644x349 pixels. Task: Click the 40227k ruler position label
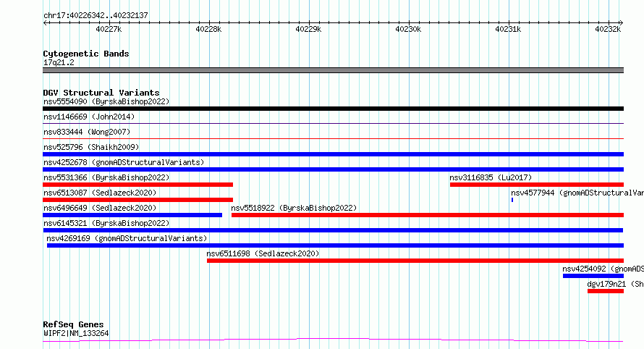(x=109, y=29)
